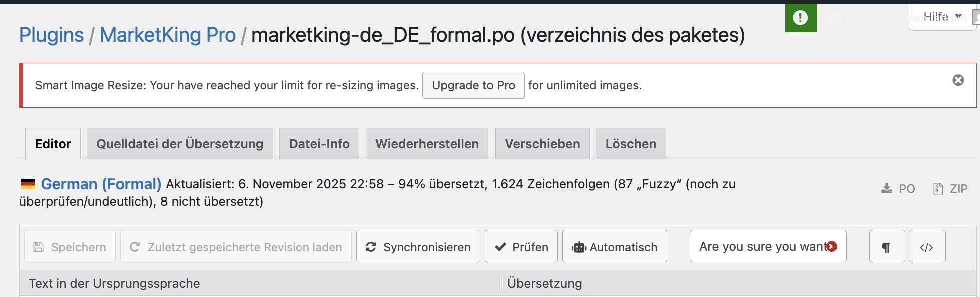Toggle invisible characters with the pilcrow button
The image size is (980, 297).
[887, 247]
